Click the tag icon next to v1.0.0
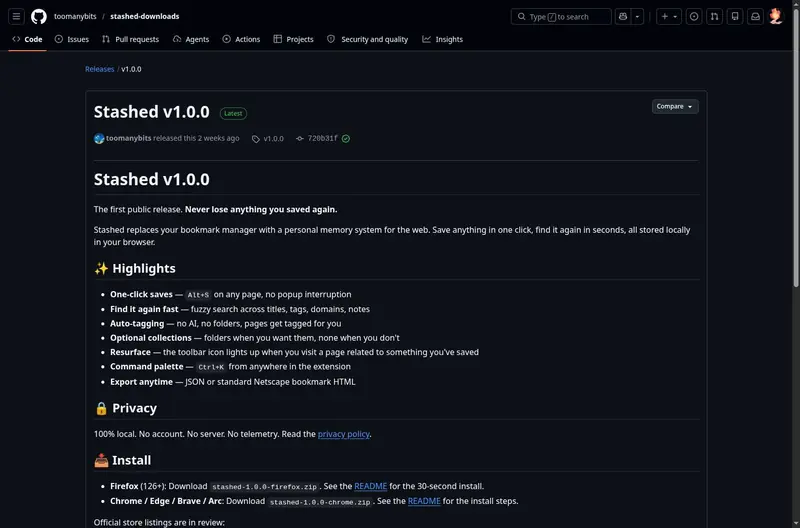 click(256, 139)
